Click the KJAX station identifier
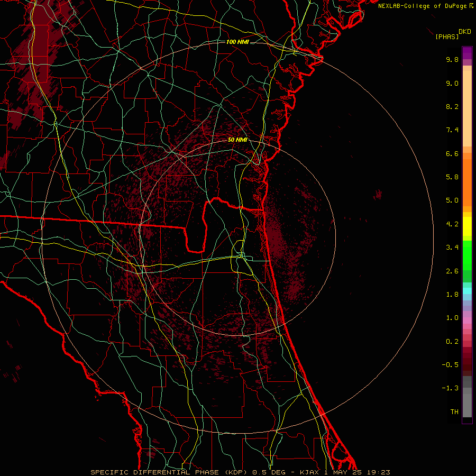476x476 pixels. 309,472
